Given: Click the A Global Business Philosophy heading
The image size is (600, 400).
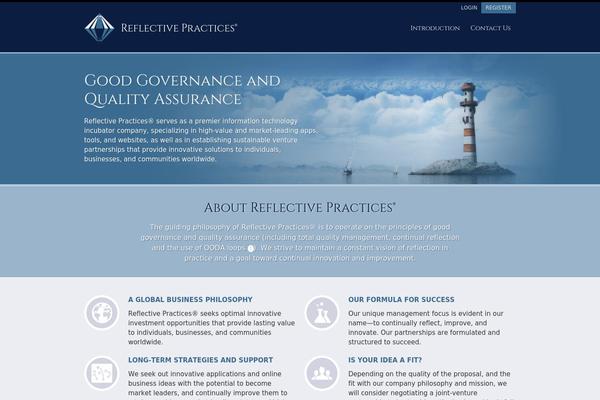Looking at the screenshot, I should coord(190,299).
